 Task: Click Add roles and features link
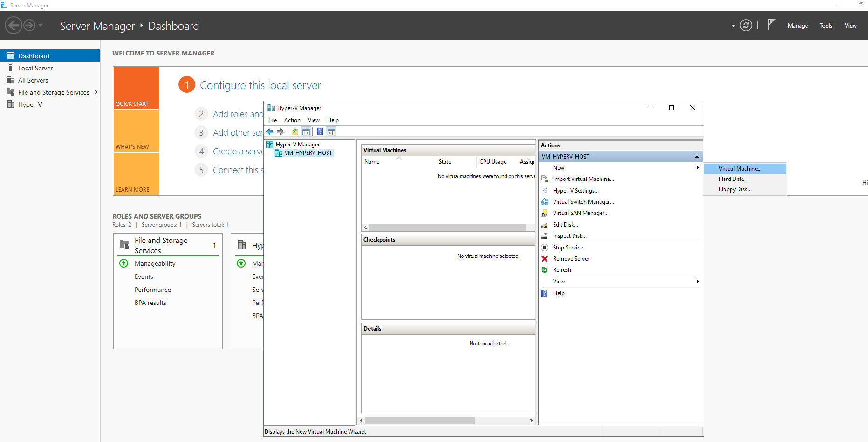[x=238, y=114]
